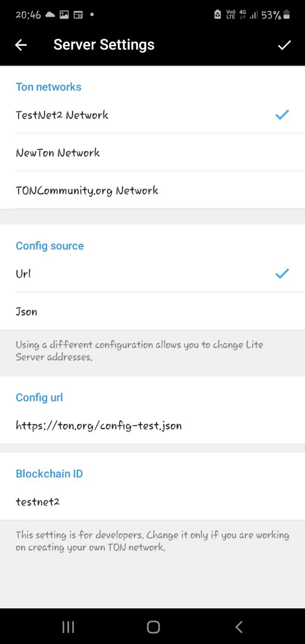Tap the blue checkmark beside TestNet2 Network
Image resolution: width=305 pixels, height=644 pixels.
(x=282, y=115)
